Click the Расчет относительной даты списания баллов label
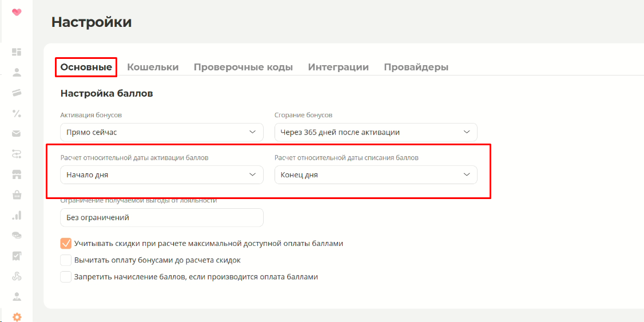 tap(347, 158)
